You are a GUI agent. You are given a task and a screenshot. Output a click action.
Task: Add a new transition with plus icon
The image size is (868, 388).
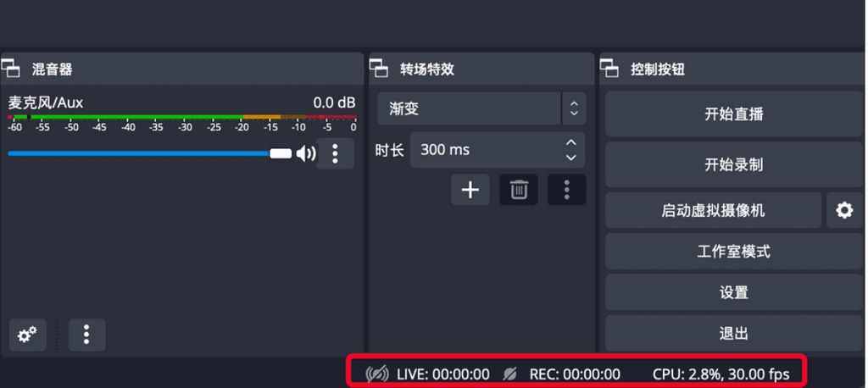pyautogui.click(x=470, y=190)
